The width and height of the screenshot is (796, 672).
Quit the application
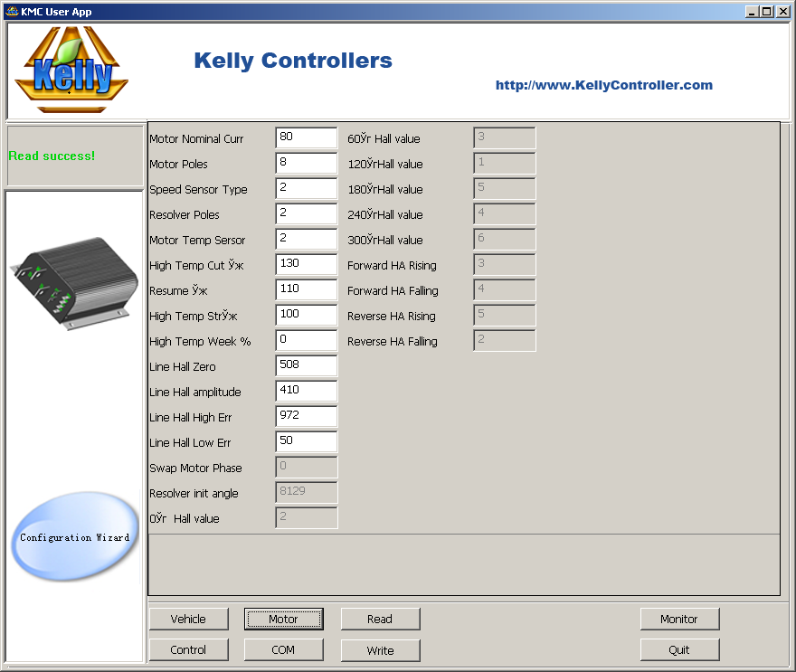click(x=679, y=649)
